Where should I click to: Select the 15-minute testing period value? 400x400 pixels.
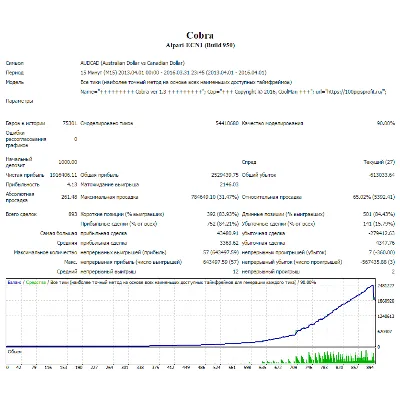click(173, 72)
